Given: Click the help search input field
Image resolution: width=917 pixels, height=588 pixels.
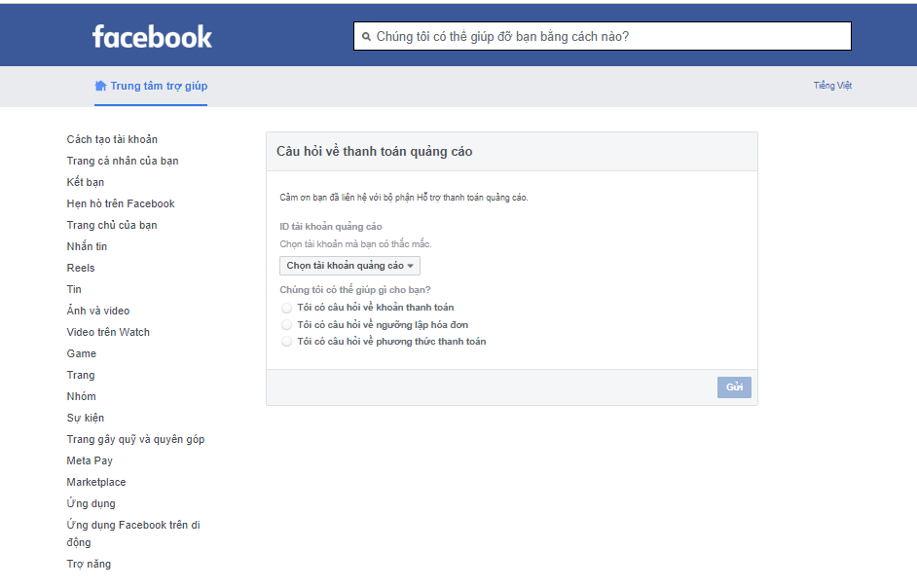Looking at the screenshot, I should click(x=603, y=36).
